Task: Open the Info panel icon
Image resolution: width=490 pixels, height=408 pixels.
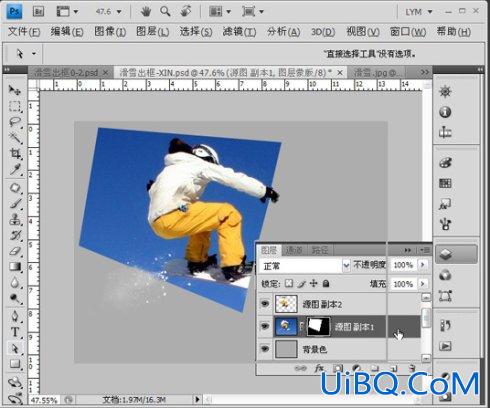Action: [445, 112]
